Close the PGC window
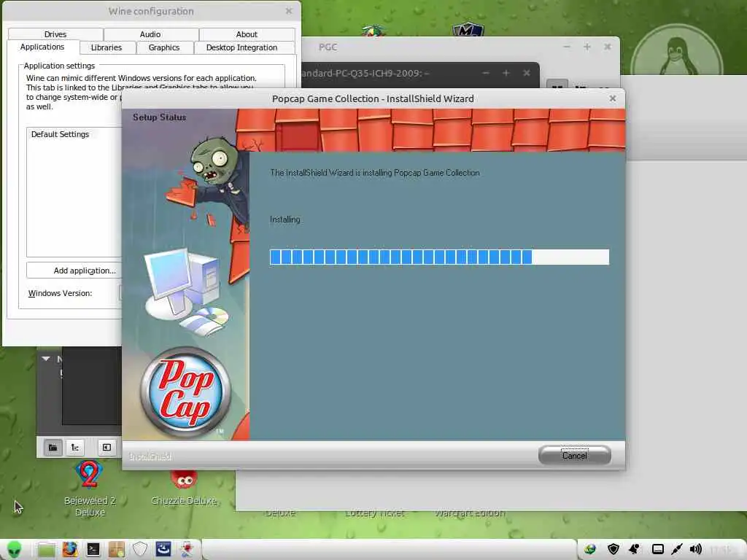Screen dimensions: 747x560 click(608, 47)
